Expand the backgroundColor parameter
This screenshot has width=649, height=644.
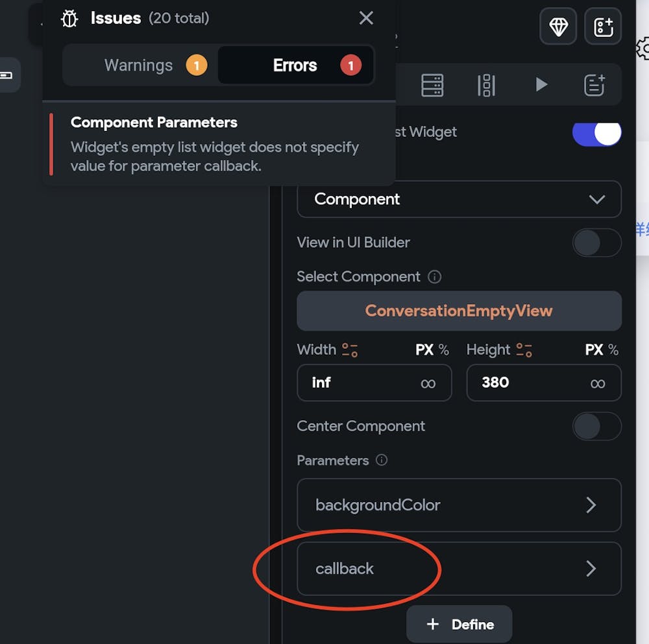pyautogui.click(x=459, y=505)
